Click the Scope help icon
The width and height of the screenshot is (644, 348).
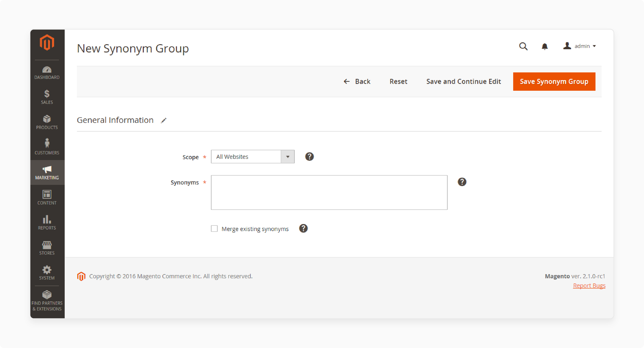(x=309, y=156)
